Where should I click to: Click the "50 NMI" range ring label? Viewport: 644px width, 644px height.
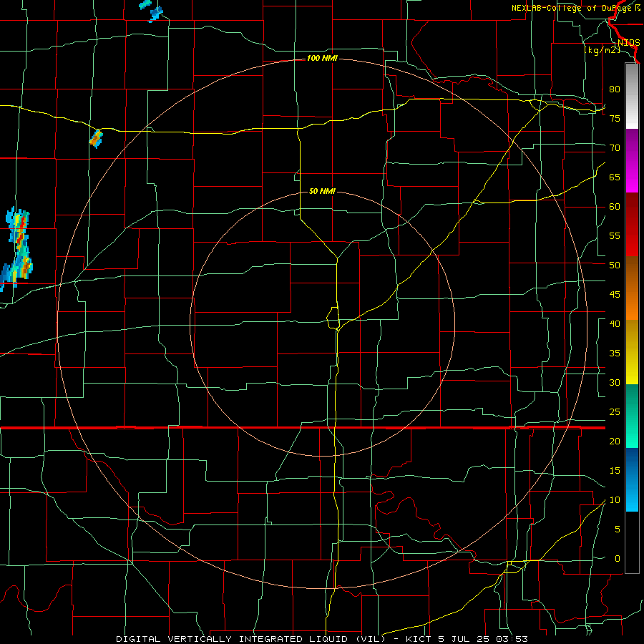[322, 191]
